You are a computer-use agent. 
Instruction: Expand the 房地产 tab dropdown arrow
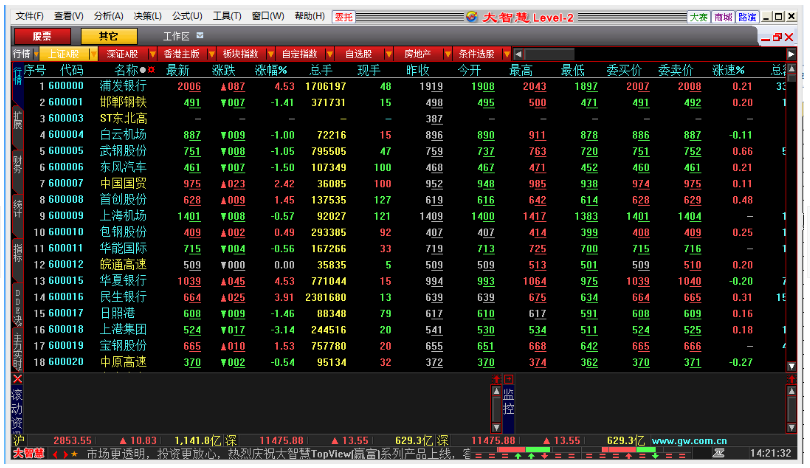click(x=447, y=54)
